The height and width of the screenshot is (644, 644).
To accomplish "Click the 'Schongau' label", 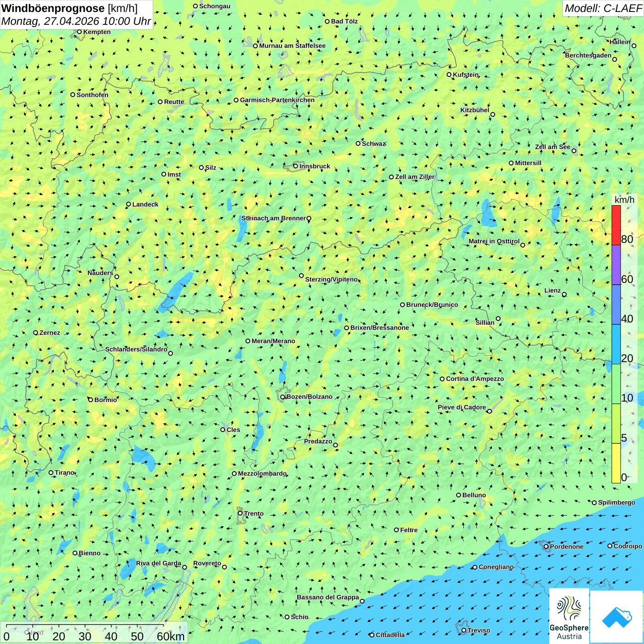I will (215, 6).
